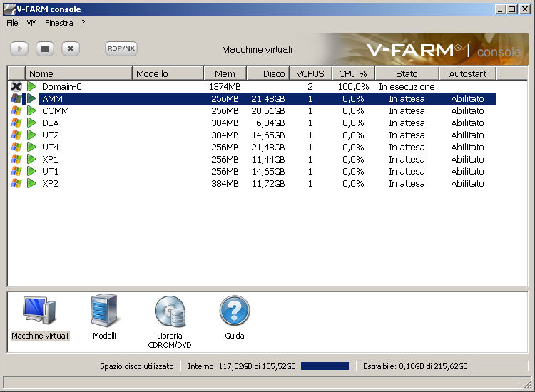Sort by the CPU % column header

tap(353, 73)
